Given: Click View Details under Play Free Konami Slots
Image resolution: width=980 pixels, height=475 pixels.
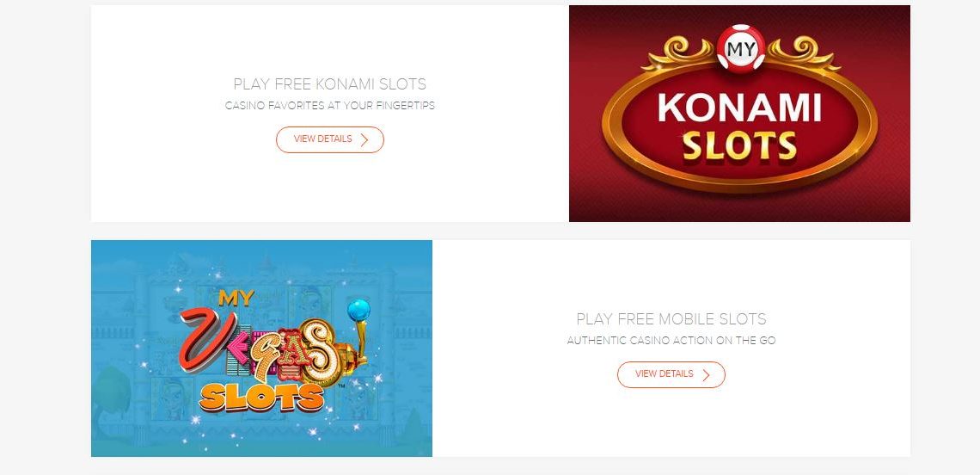Looking at the screenshot, I should pos(330,139).
